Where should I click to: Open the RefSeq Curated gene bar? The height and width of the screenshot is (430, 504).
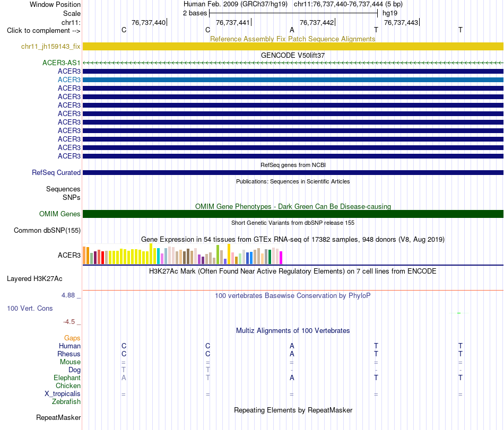[293, 173]
